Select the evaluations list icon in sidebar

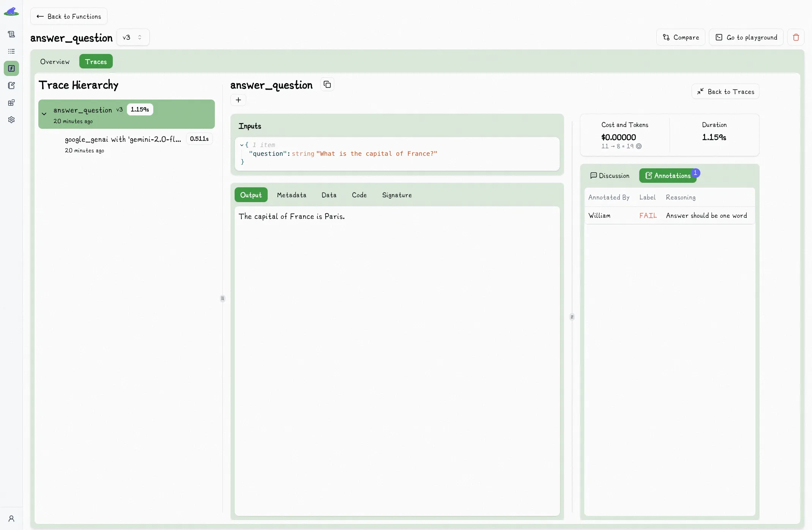coord(11,51)
